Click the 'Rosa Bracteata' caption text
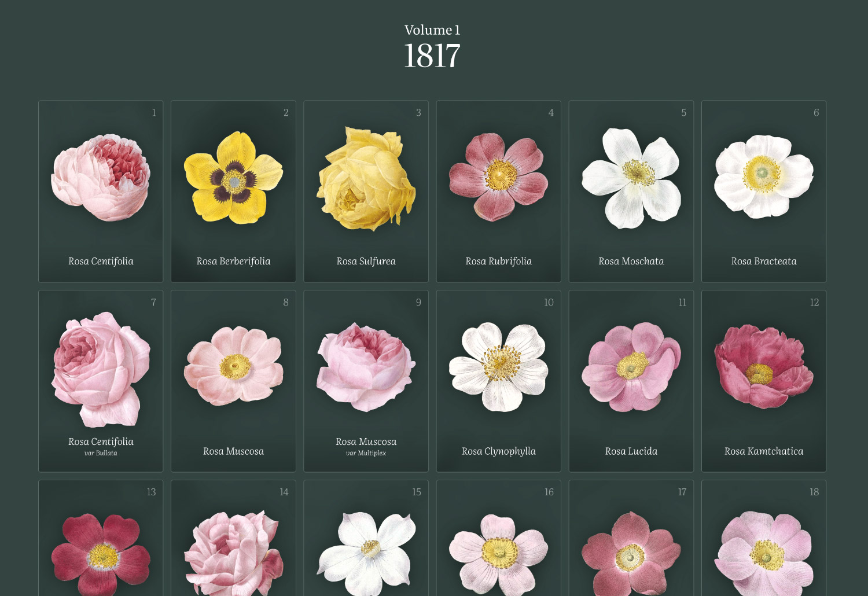 tap(764, 261)
